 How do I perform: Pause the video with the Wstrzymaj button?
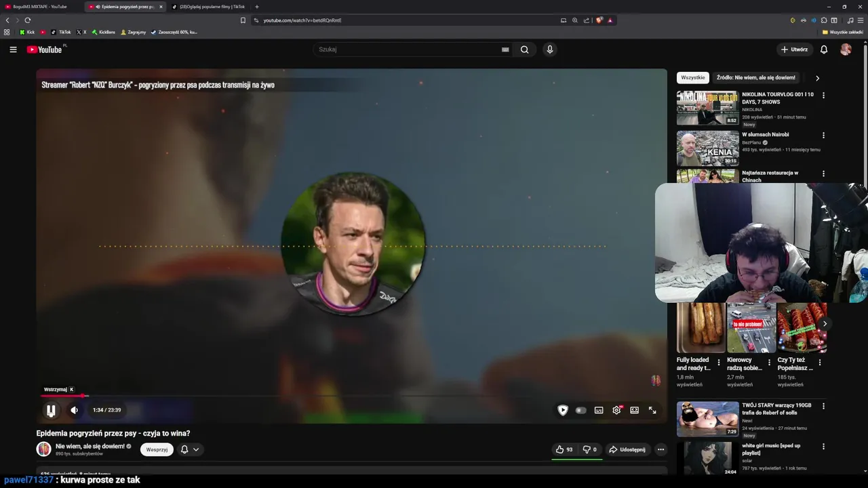(51, 410)
